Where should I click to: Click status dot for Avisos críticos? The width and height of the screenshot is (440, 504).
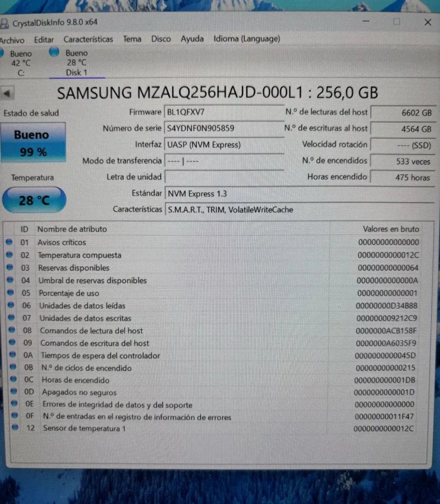click(x=9, y=242)
